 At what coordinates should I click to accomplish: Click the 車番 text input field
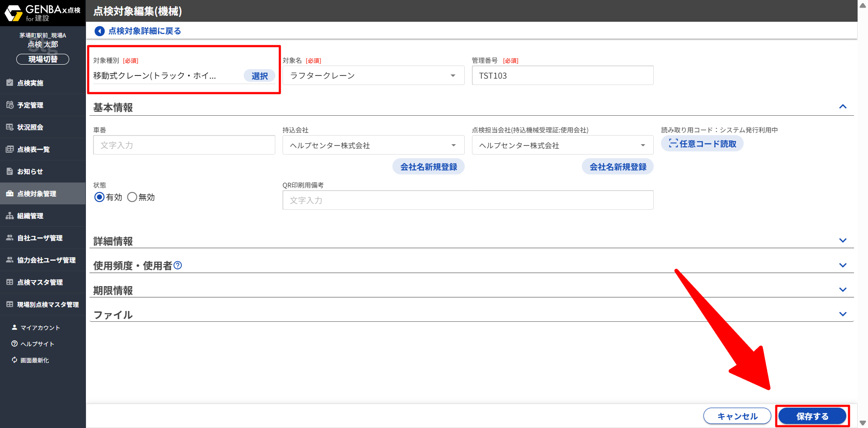tap(184, 145)
